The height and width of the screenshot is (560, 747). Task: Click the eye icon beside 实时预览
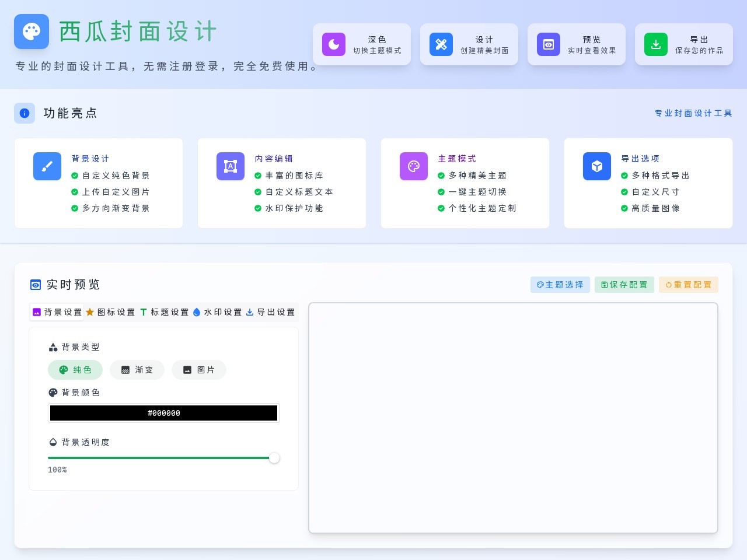coord(36,285)
